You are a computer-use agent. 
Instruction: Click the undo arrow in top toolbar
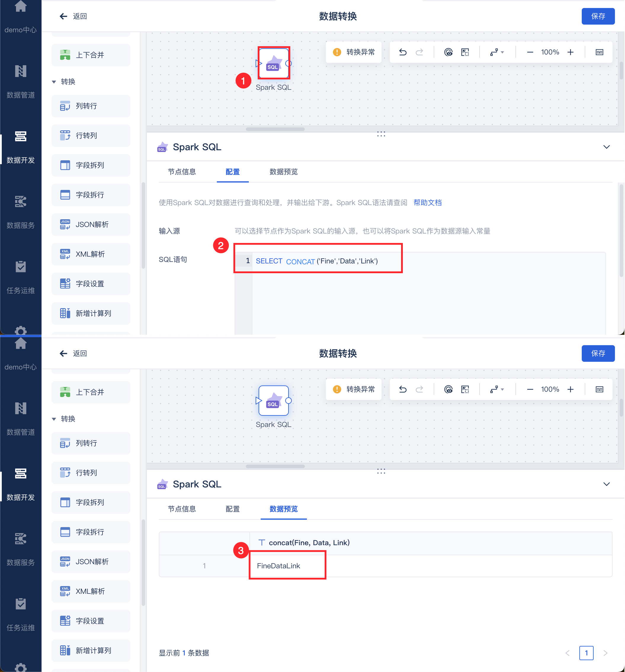pos(403,52)
